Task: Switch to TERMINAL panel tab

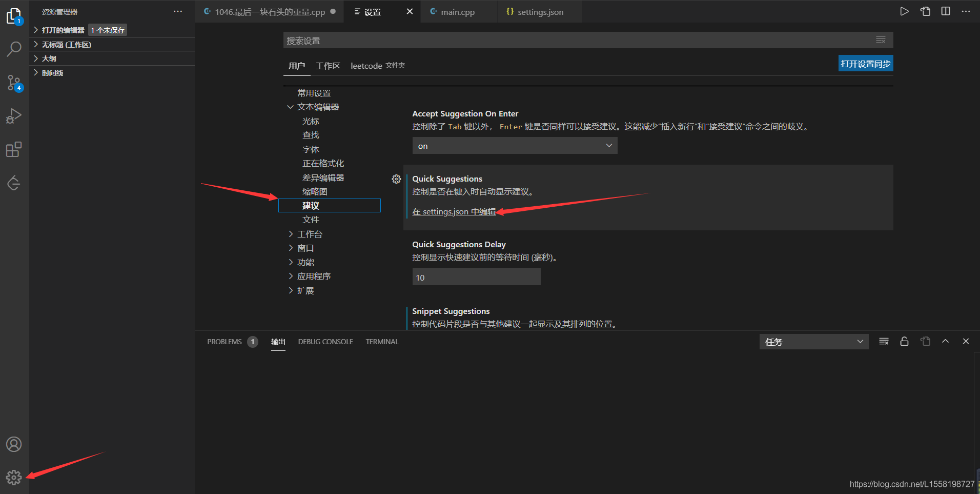Action: (382, 342)
